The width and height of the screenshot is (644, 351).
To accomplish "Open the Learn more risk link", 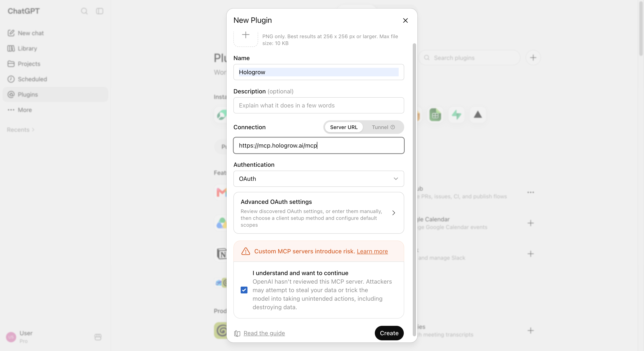I will (x=372, y=251).
